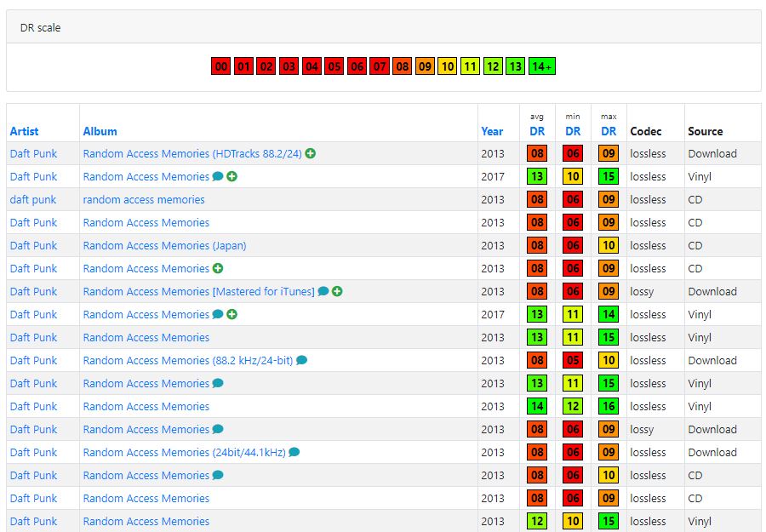
Task: Sort table by the Artist column header
Action: [24, 131]
